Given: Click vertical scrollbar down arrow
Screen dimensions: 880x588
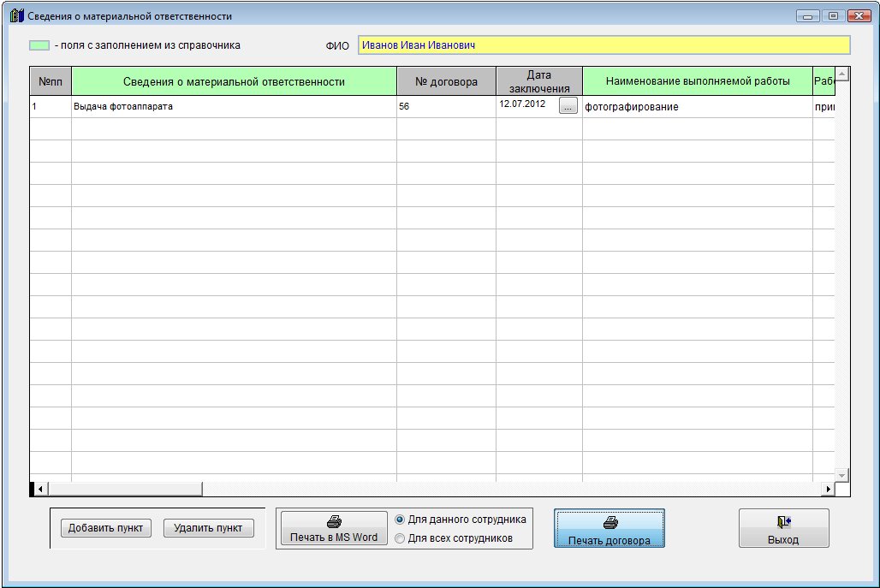Looking at the screenshot, I should tap(841, 475).
